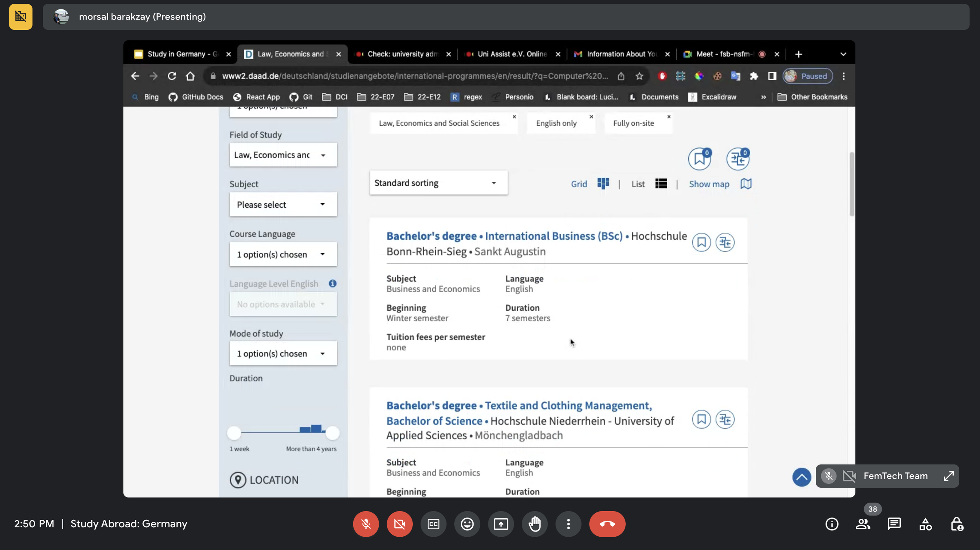
Task: Open Meet chat with everyone
Action: [894, 524]
